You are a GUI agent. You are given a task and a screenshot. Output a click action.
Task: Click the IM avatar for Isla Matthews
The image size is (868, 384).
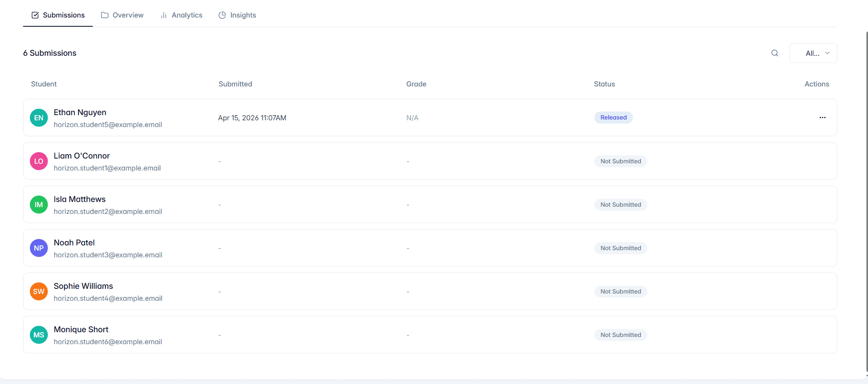coord(39,204)
